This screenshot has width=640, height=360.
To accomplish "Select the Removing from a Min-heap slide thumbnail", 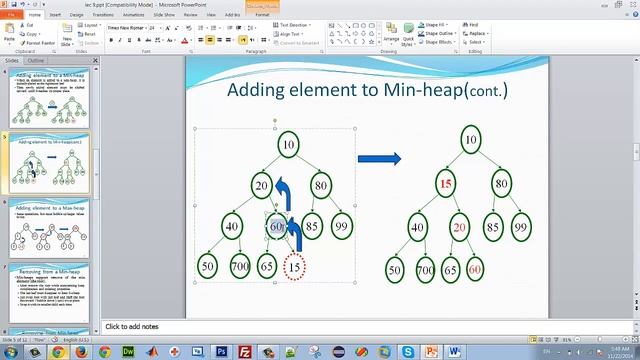I will 49,293.
